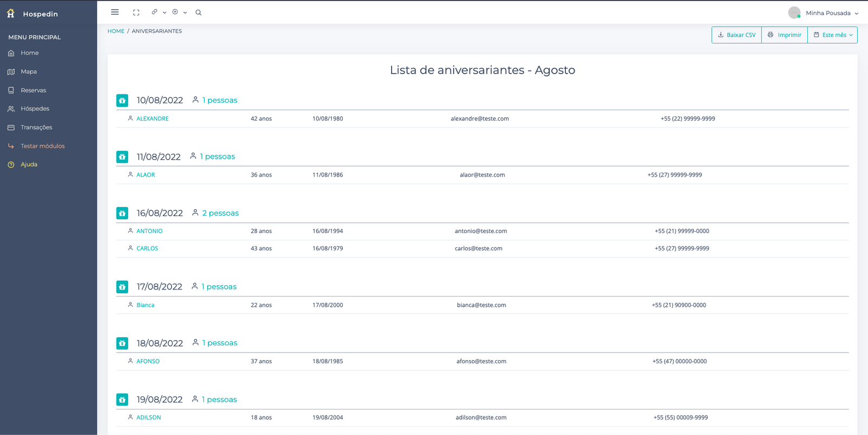Image resolution: width=868 pixels, height=435 pixels.
Task: Click the house icon next to Home
Action: [x=11, y=53]
